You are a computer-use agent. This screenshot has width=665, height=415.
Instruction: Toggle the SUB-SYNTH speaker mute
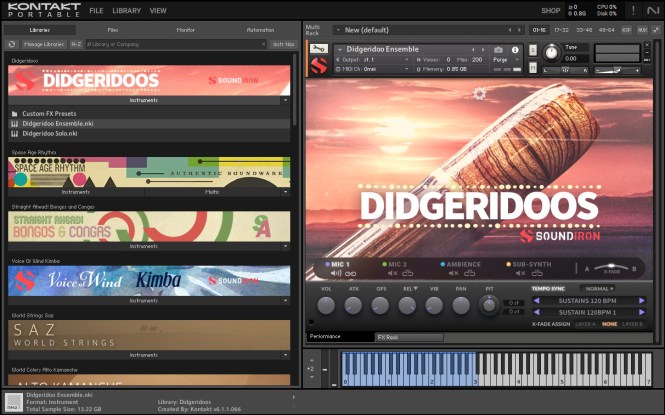[x=519, y=273]
